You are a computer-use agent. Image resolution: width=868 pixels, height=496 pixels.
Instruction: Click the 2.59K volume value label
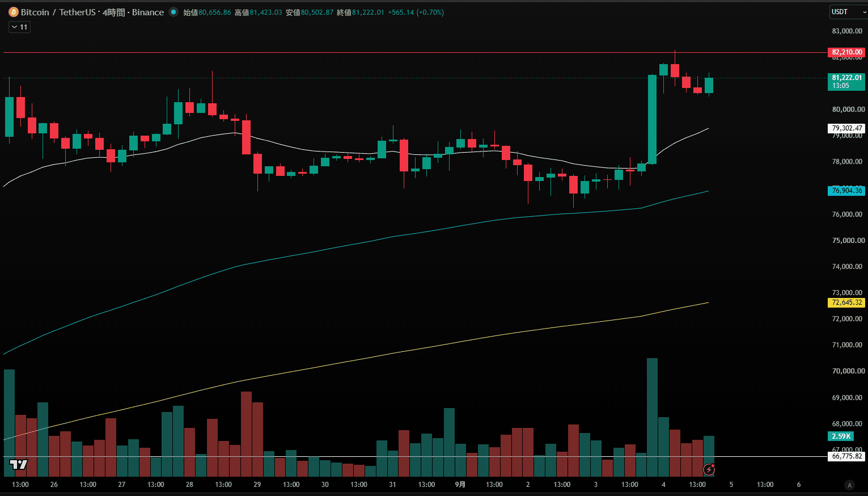coord(841,436)
